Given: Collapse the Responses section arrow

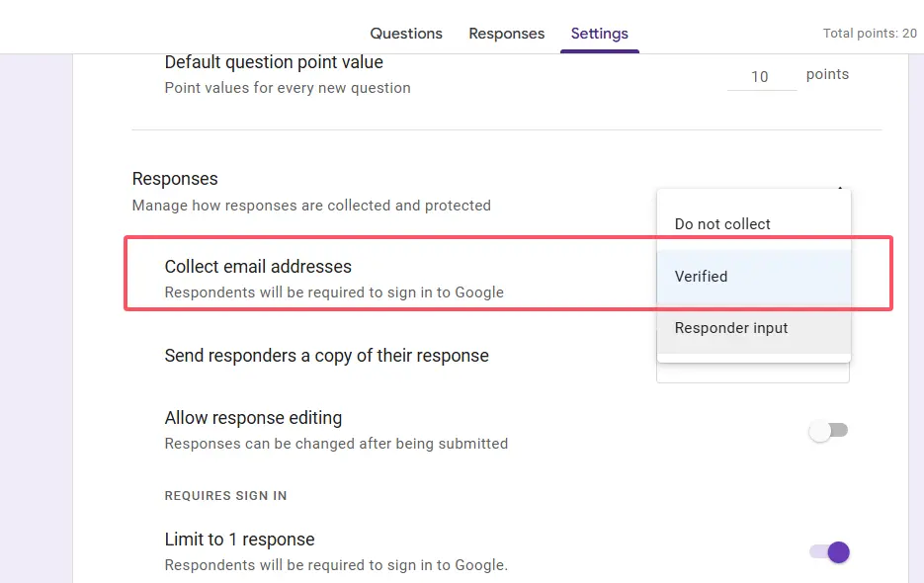Looking at the screenshot, I should click(841, 187).
